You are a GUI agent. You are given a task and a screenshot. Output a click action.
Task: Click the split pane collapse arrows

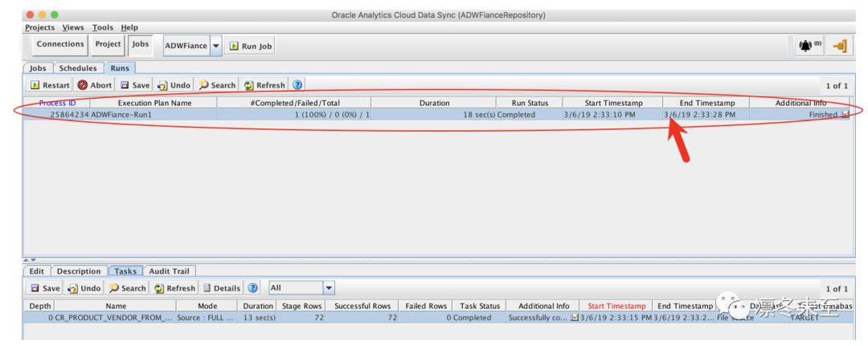pos(30,260)
